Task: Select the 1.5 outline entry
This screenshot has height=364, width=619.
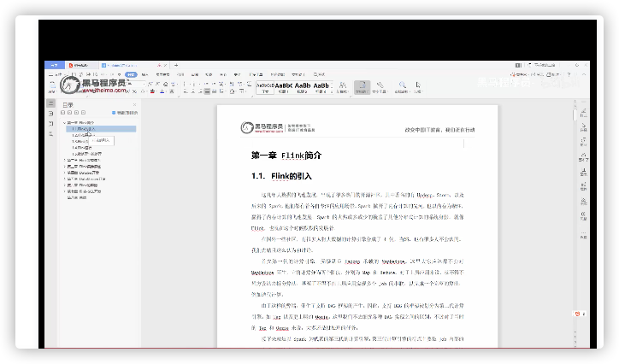Action: click(x=87, y=154)
